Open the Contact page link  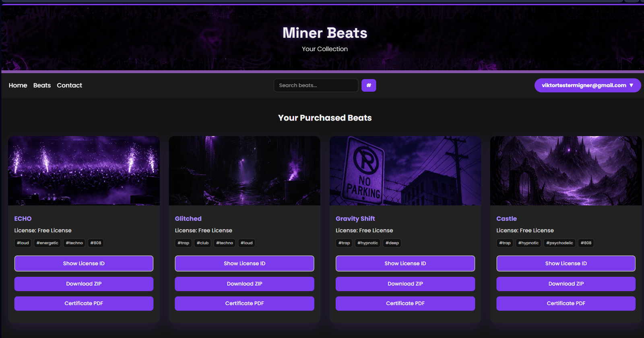click(69, 85)
